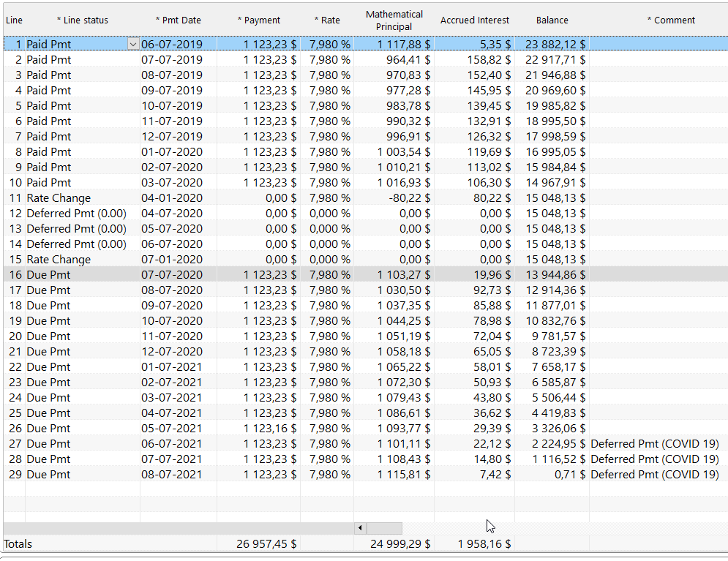
Task: Click balance 11 877,01 $ on line 18
Action: [x=555, y=305]
